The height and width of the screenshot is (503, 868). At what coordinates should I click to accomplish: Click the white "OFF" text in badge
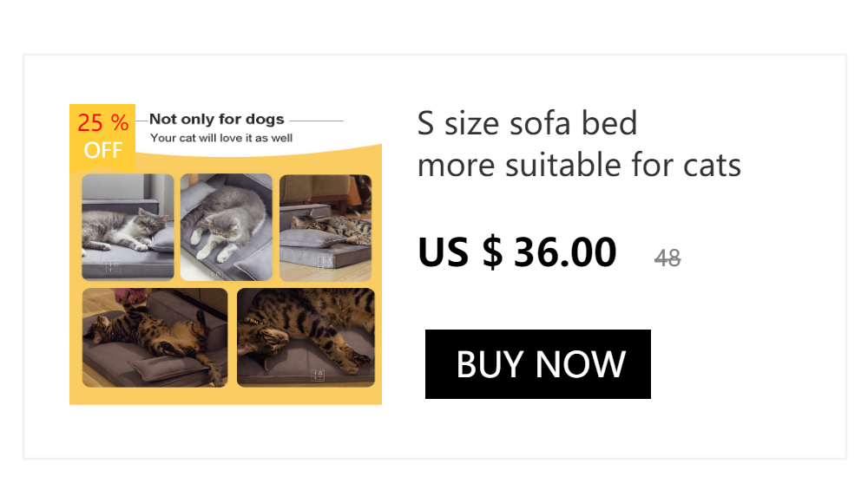click(x=102, y=150)
